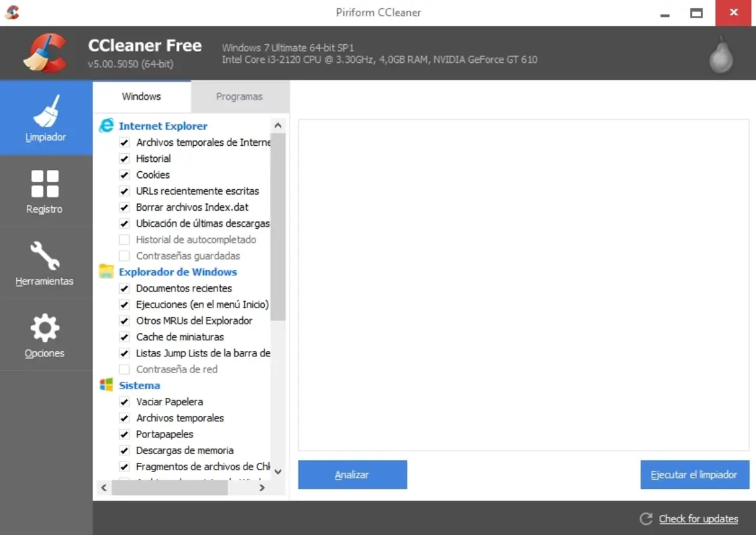Uncheck Cache de miniaturas

pyautogui.click(x=124, y=336)
